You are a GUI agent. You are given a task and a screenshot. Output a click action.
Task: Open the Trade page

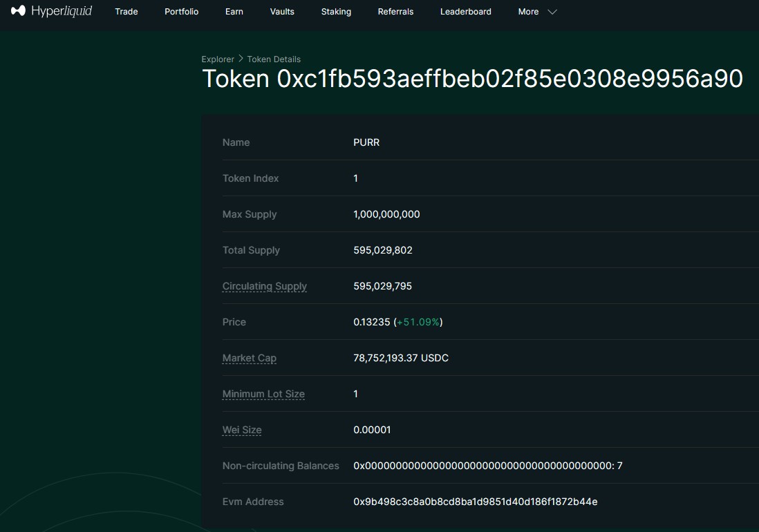tap(126, 12)
